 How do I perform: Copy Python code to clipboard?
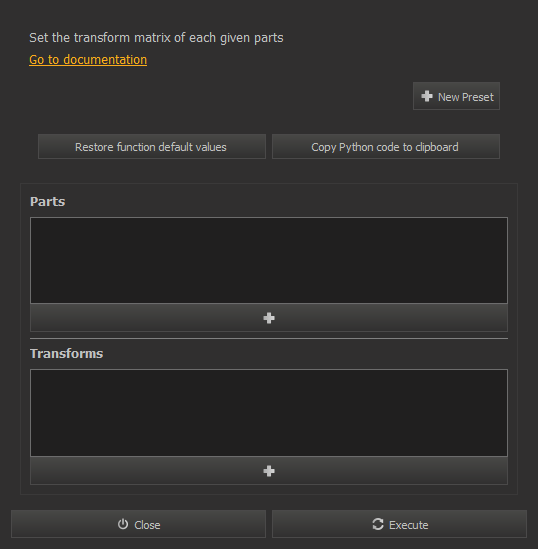pos(386,147)
